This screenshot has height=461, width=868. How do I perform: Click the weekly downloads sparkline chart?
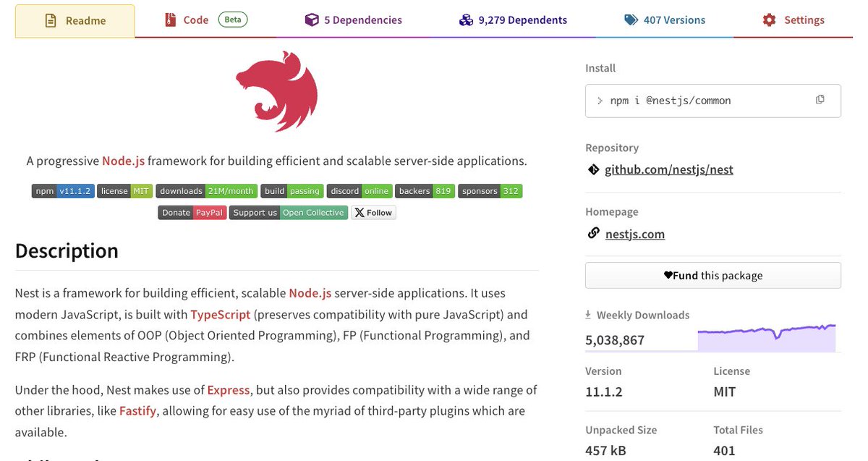pos(766,338)
